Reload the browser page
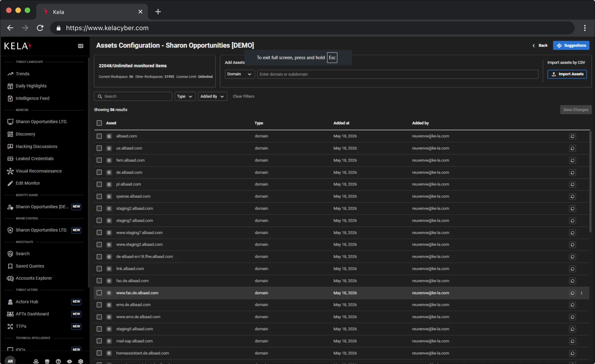 tap(40, 28)
